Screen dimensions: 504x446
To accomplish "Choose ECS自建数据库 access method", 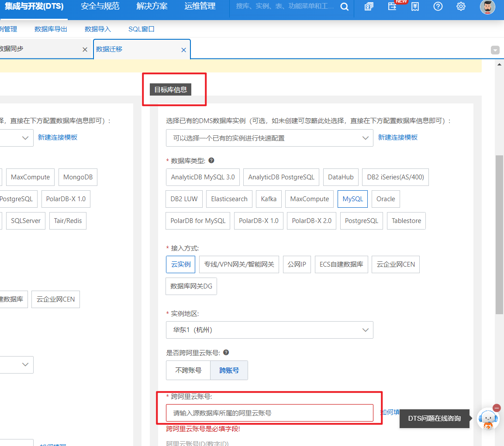I will pos(342,264).
